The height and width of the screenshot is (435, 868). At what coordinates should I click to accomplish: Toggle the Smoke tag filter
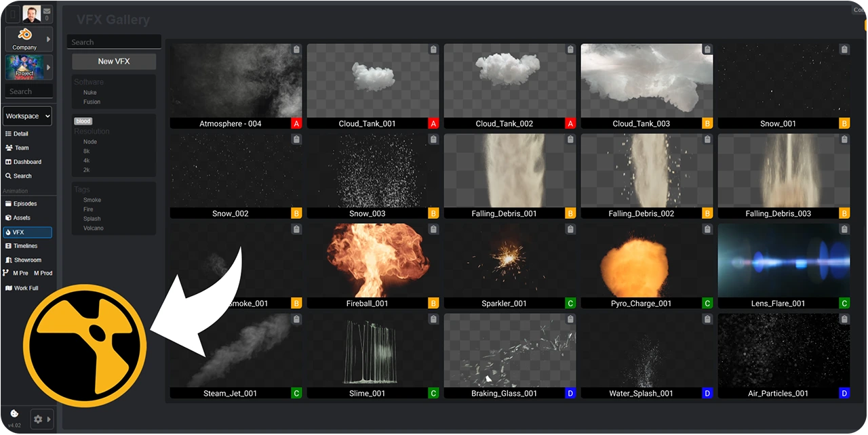tap(92, 200)
